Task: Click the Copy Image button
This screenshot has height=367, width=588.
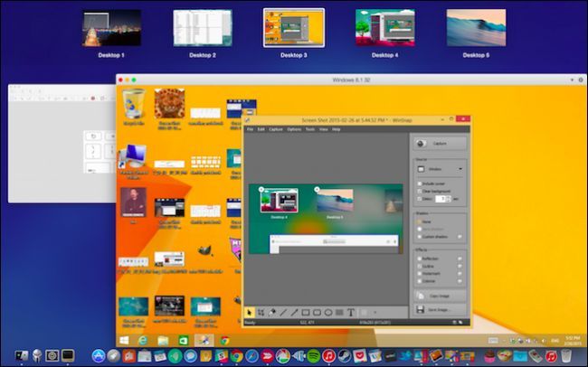Action: (x=440, y=296)
